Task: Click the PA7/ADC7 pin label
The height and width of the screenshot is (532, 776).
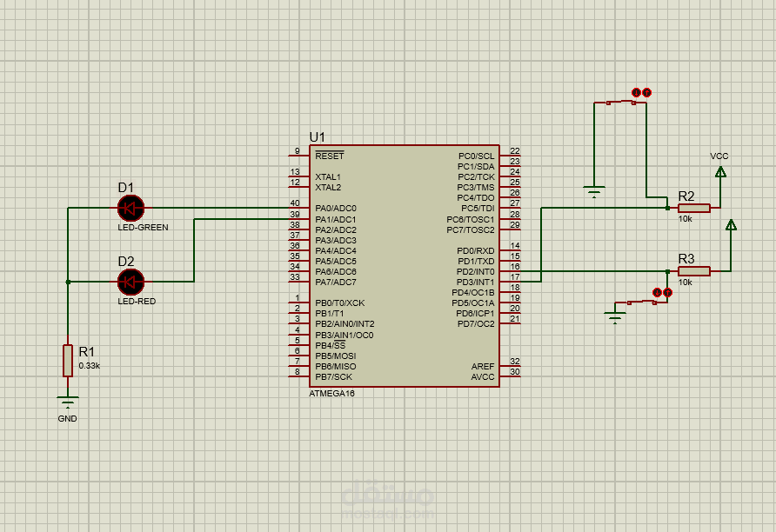Action: click(x=336, y=283)
